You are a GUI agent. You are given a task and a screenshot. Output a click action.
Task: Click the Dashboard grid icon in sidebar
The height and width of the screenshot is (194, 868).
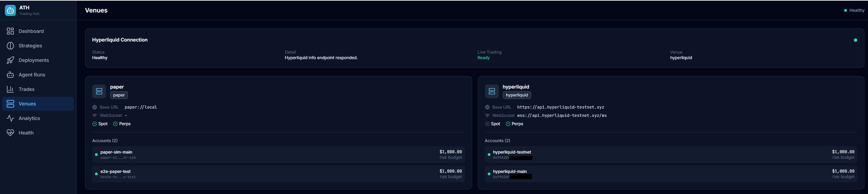point(10,31)
